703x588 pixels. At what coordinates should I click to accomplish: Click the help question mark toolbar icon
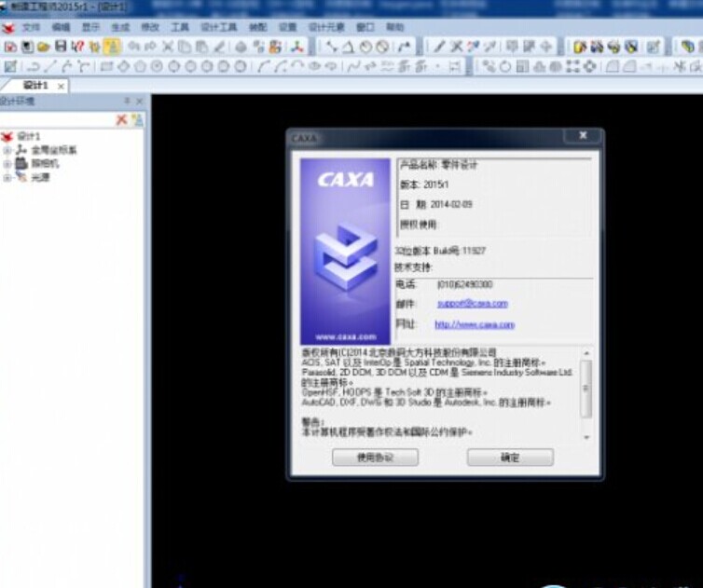[x=77, y=47]
